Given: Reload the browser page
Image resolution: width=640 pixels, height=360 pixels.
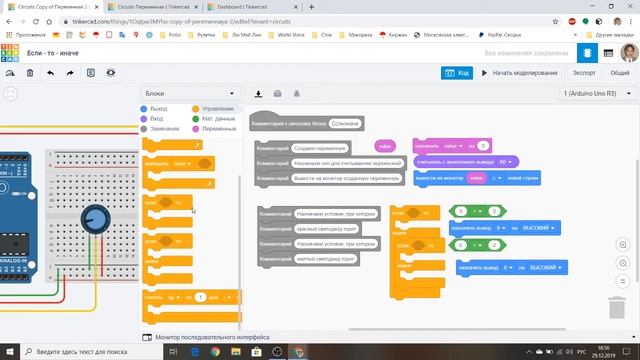Looking at the screenshot, I should [36, 22].
